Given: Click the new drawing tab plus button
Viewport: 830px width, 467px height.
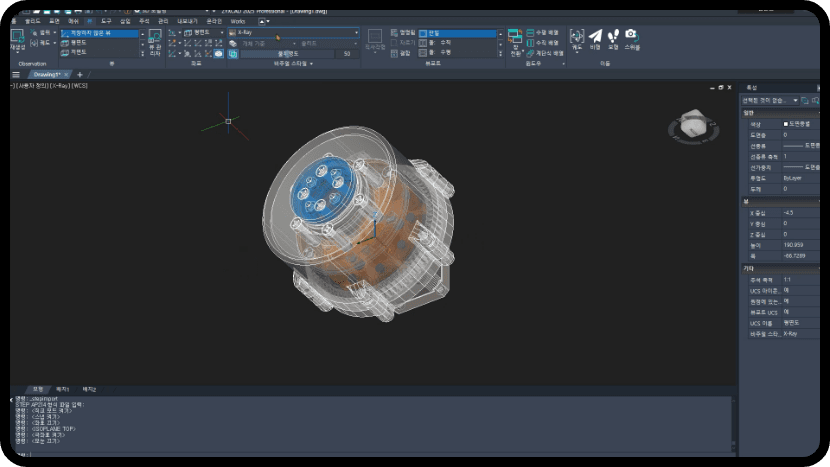Looking at the screenshot, I should click(x=80, y=74).
